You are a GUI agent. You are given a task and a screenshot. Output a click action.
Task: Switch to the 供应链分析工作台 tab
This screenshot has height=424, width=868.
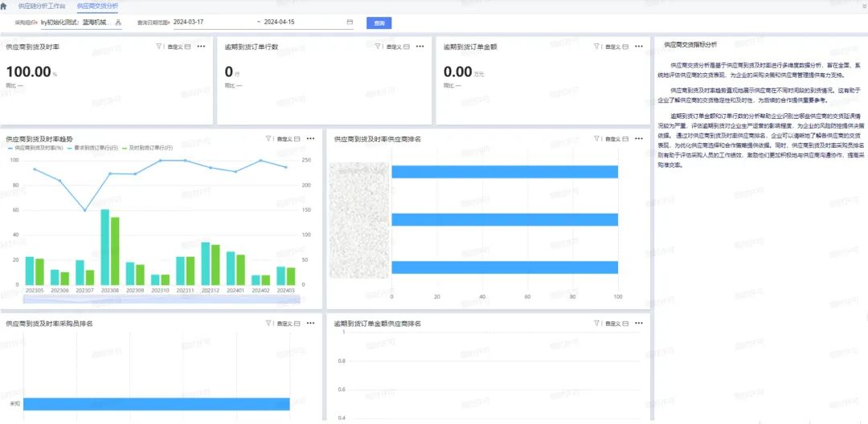point(42,6)
